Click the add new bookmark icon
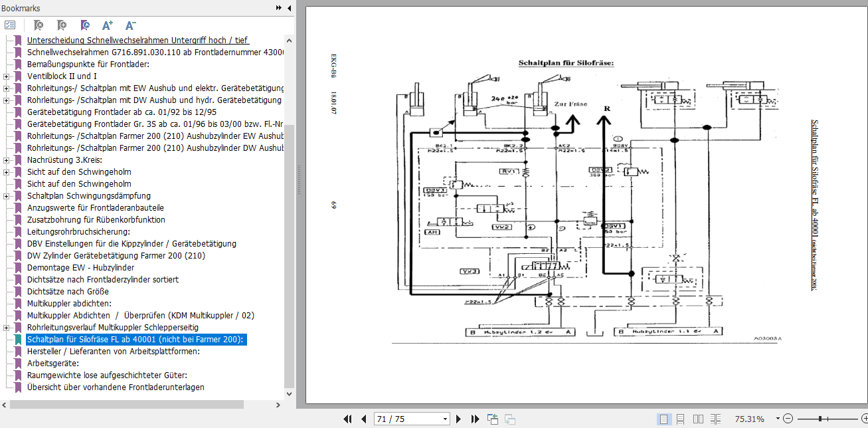The height and width of the screenshot is (428, 868). 62,25
